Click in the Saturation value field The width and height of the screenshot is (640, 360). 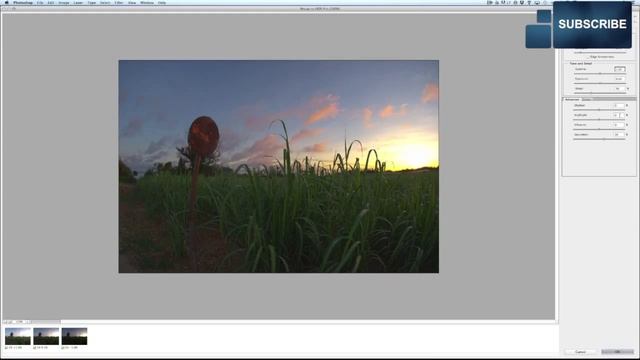pyautogui.click(x=619, y=134)
